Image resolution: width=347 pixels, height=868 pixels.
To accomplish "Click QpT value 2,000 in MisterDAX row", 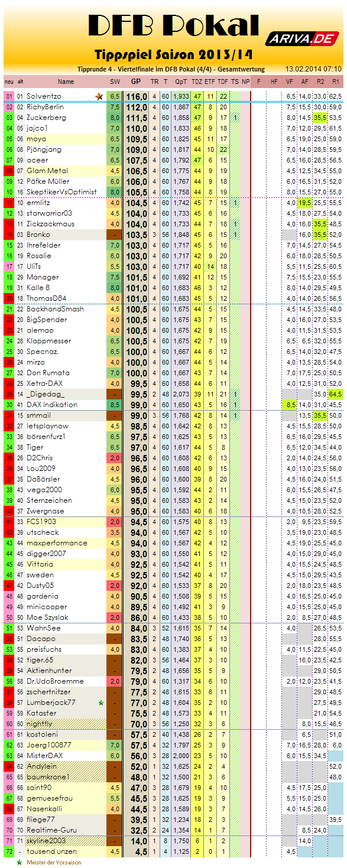I will click(x=182, y=756).
